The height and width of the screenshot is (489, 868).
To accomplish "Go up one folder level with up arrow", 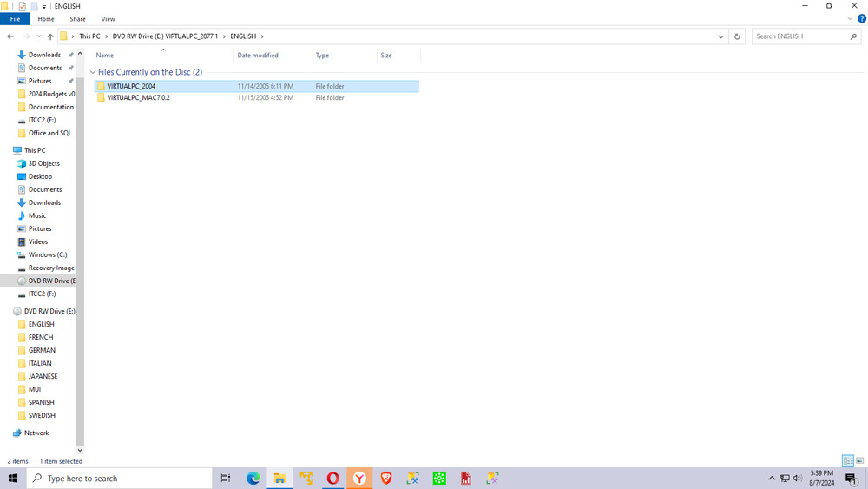I will pyautogui.click(x=50, y=36).
